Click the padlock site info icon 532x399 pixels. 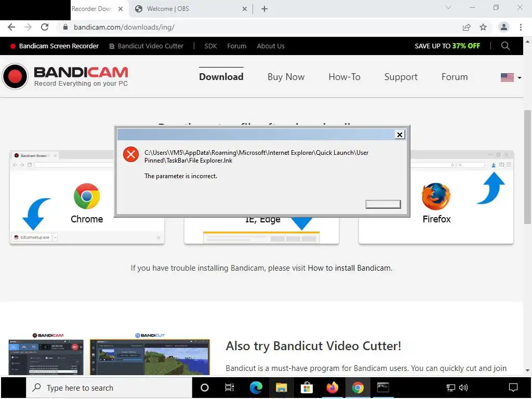click(65, 27)
